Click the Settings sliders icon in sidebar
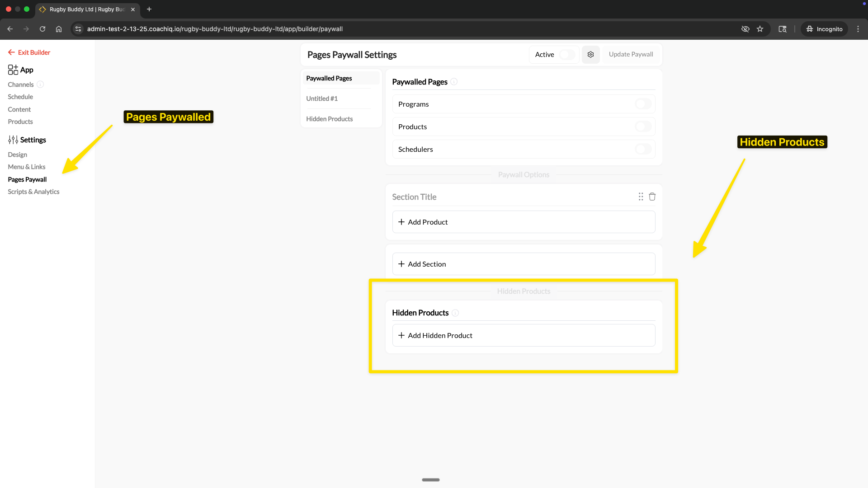The image size is (868, 488). tap(13, 140)
